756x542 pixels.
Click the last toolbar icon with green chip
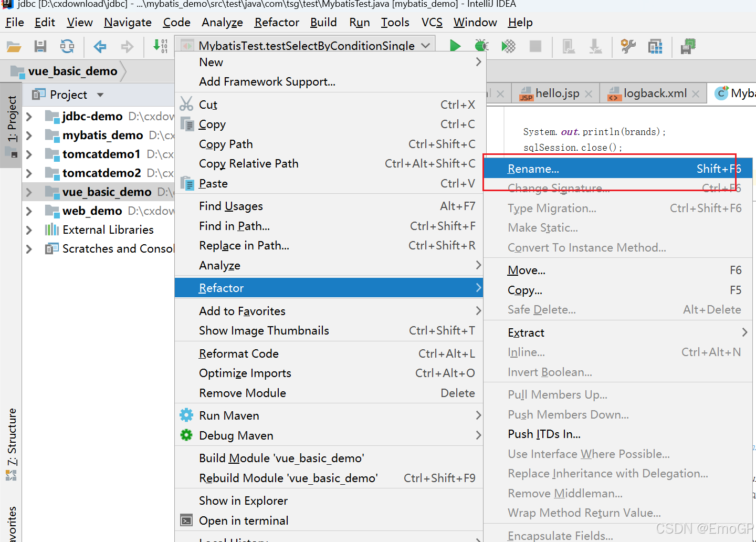[688, 46]
